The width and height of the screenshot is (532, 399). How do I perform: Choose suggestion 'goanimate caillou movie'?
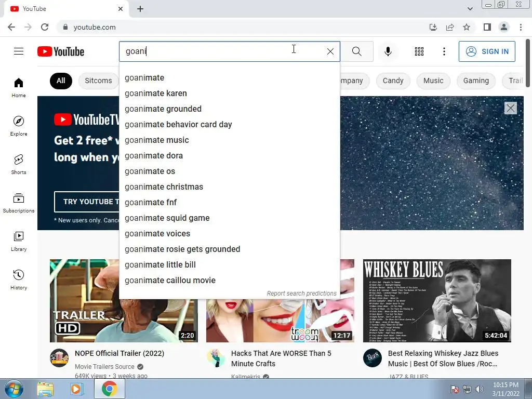point(229,281)
